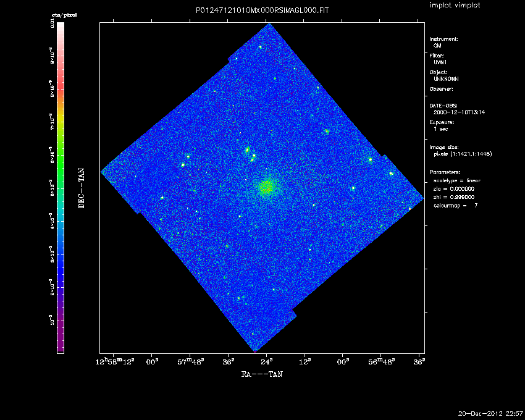Viewport: 525px width, 420px height.
Task: Click the cts/pixel colour bar label
Action: pos(63,15)
